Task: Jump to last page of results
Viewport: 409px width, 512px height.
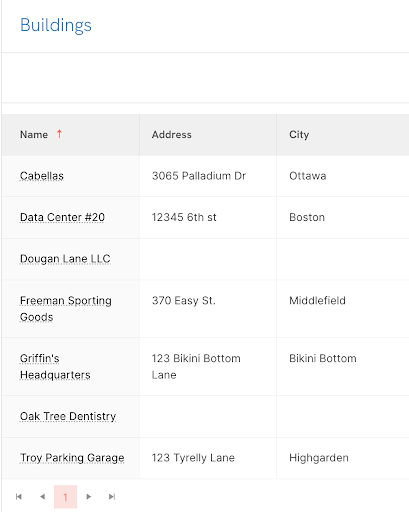Action: pyautogui.click(x=112, y=497)
